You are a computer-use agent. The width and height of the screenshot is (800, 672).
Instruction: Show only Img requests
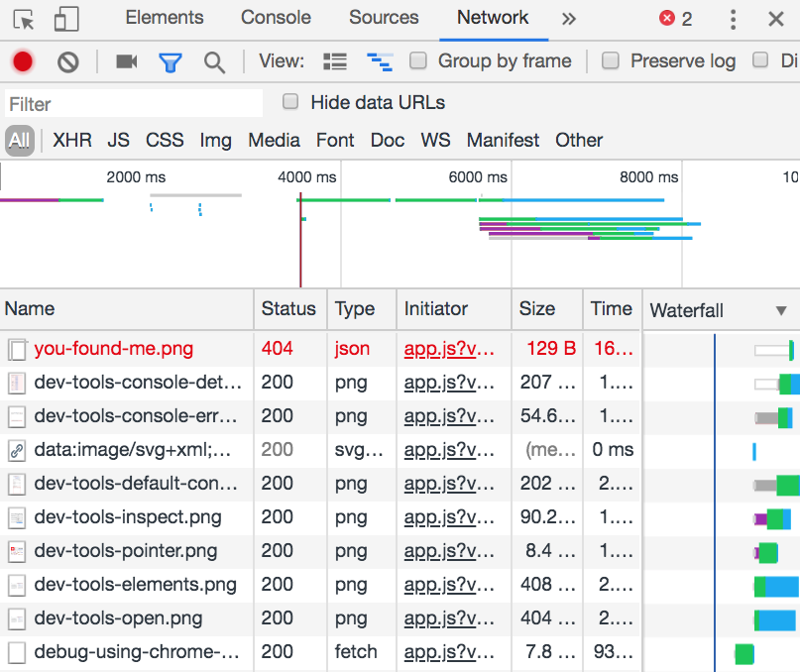pos(216,141)
